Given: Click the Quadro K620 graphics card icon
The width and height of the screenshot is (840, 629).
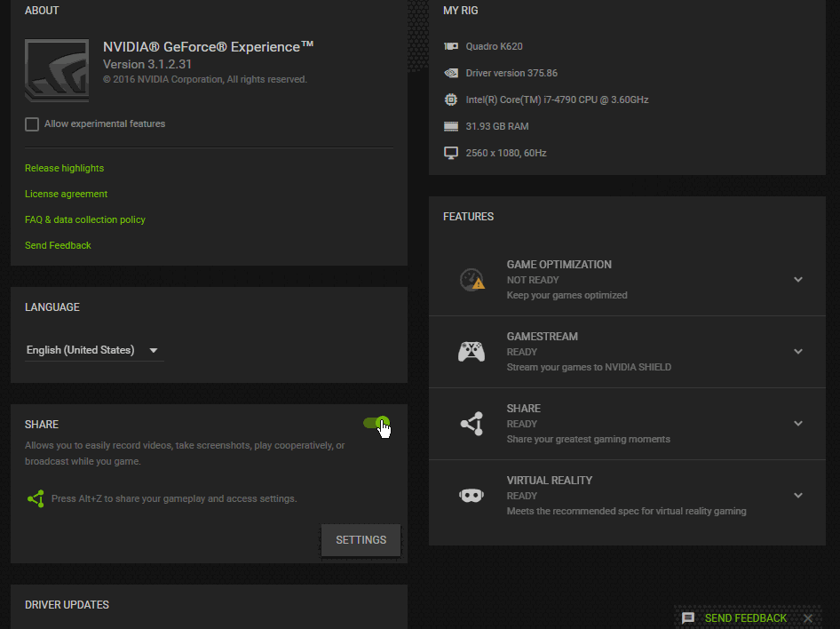Looking at the screenshot, I should click(451, 46).
